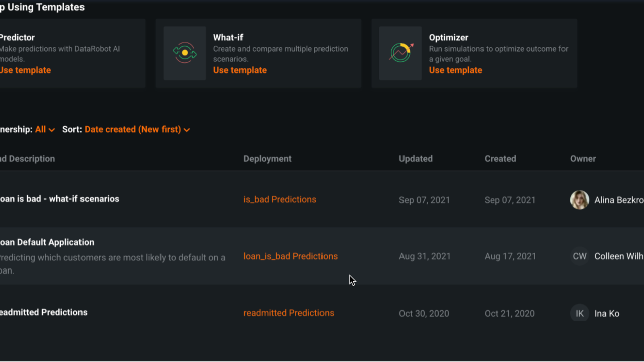Click the CW owner avatar badge

(x=579, y=256)
